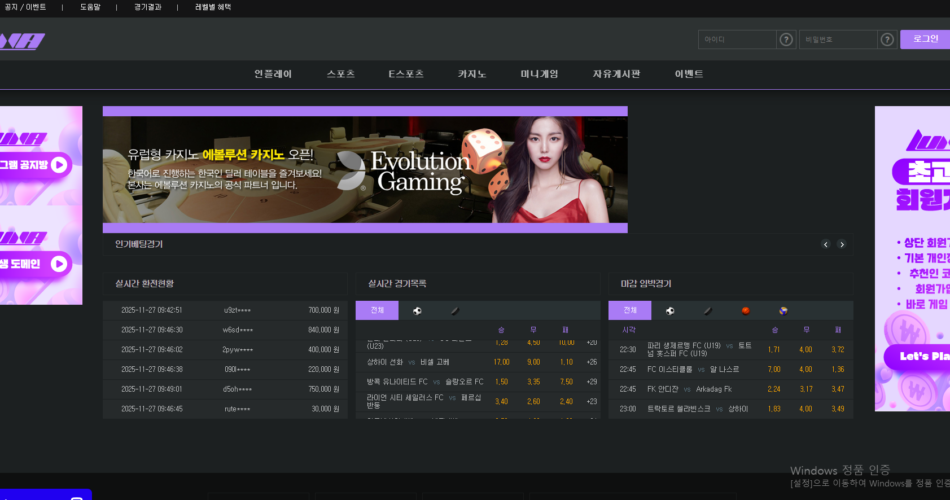Filter live match list by soccer ball icon
The image size is (950, 500).
(x=417, y=311)
